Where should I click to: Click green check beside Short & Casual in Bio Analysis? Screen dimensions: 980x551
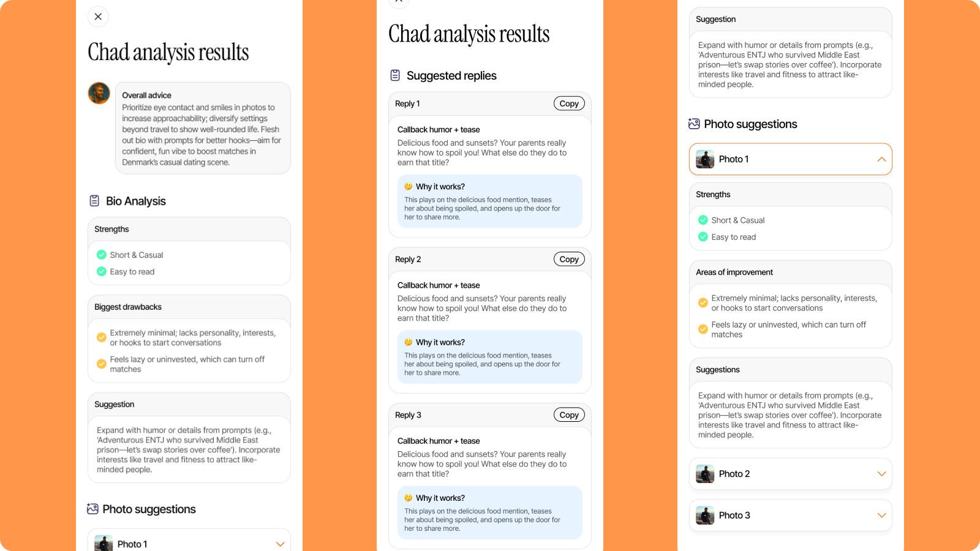pos(102,255)
